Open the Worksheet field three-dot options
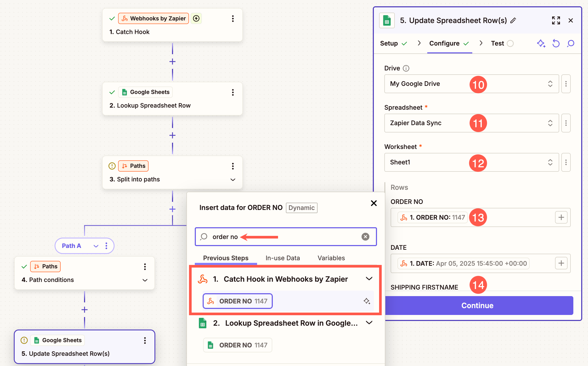 coord(566,162)
